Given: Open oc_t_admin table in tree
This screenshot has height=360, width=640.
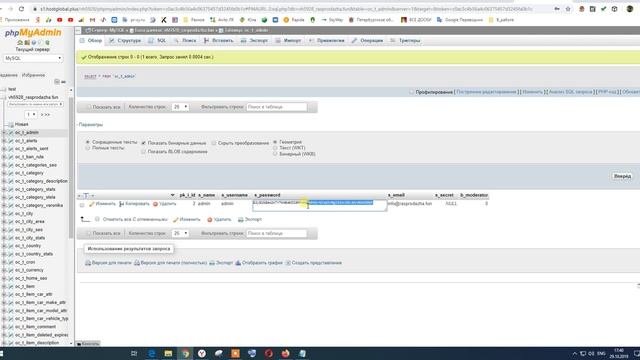Looking at the screenshot, I should (x=27, y=133).
